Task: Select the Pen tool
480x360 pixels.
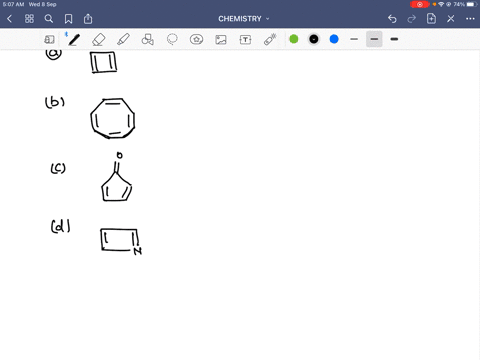Action: [73, 40]
